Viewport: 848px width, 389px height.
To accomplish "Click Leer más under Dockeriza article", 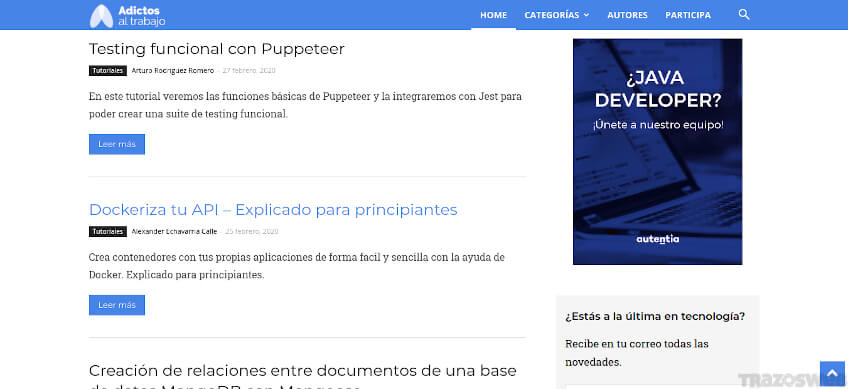I will tap(117, 305).
